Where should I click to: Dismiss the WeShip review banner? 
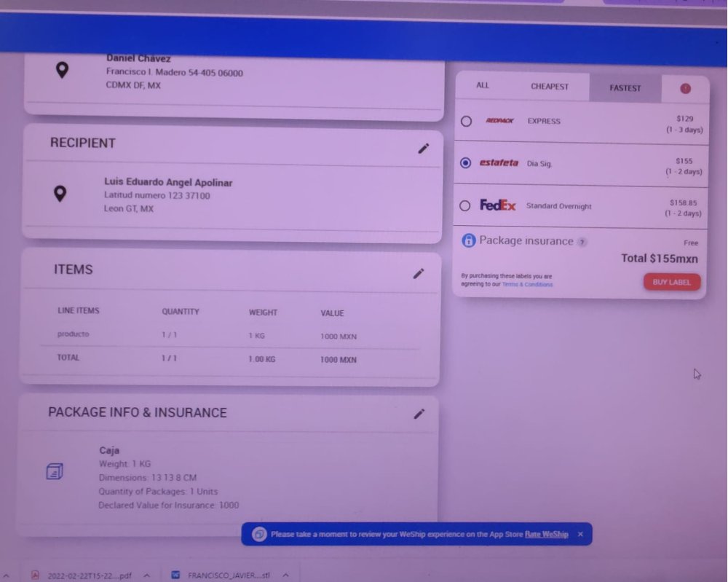point(580,534)
